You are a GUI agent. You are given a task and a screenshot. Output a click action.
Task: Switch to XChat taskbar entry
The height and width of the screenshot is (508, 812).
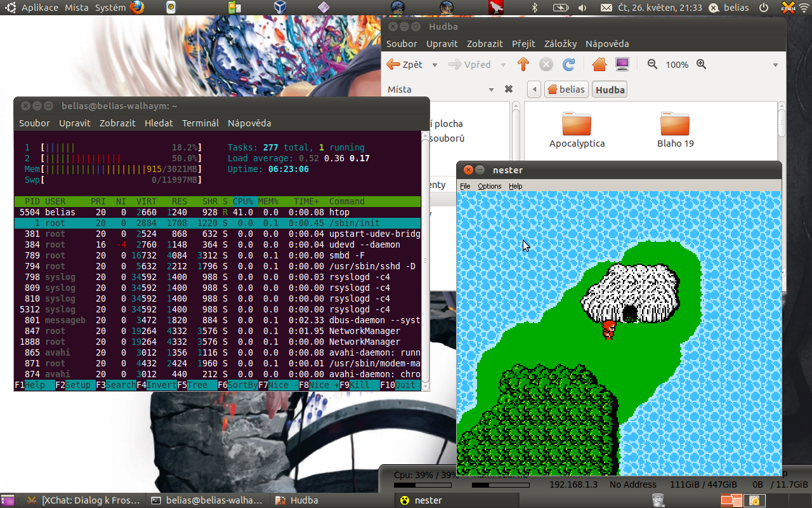pyautogui.click(x=84, y=500)
